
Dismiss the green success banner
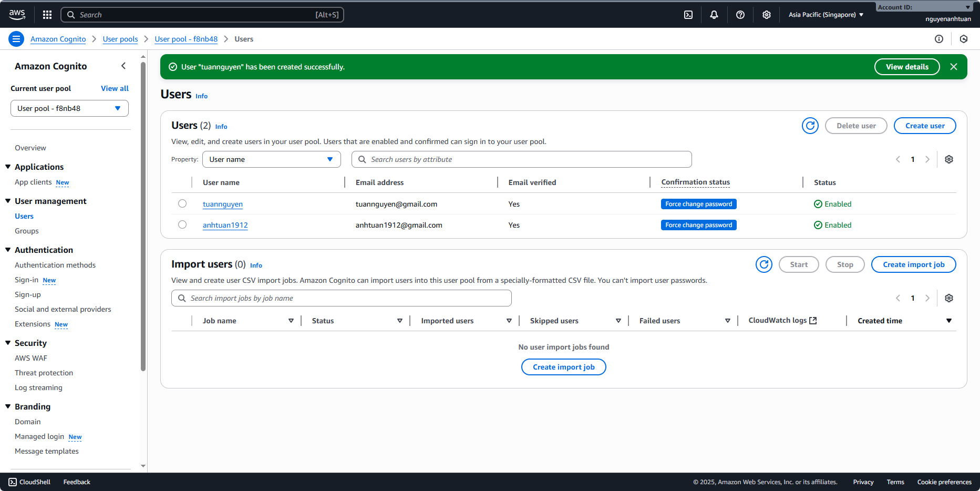(x=954, y=67)
